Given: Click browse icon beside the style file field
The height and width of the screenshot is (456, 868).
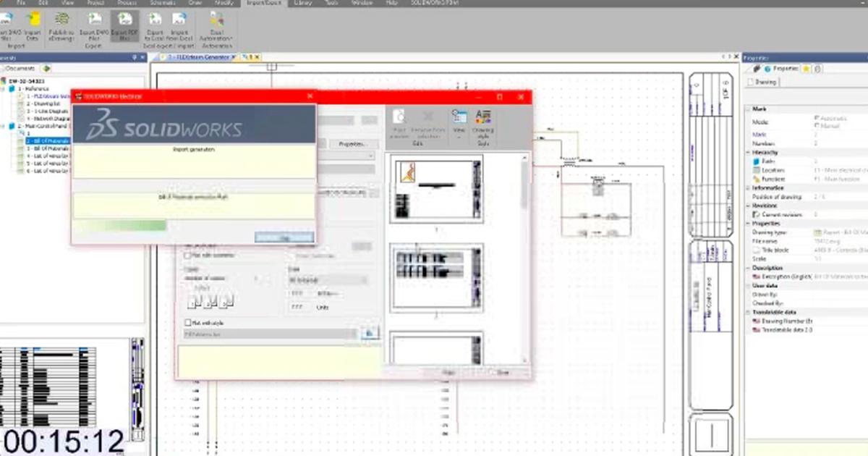Looking at the screenshot, I should 370,333.
